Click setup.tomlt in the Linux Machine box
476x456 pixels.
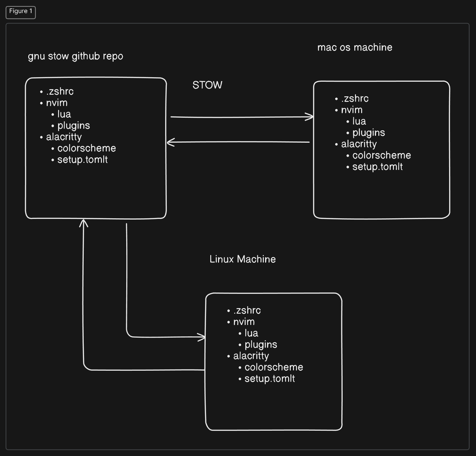pos(270,378)
